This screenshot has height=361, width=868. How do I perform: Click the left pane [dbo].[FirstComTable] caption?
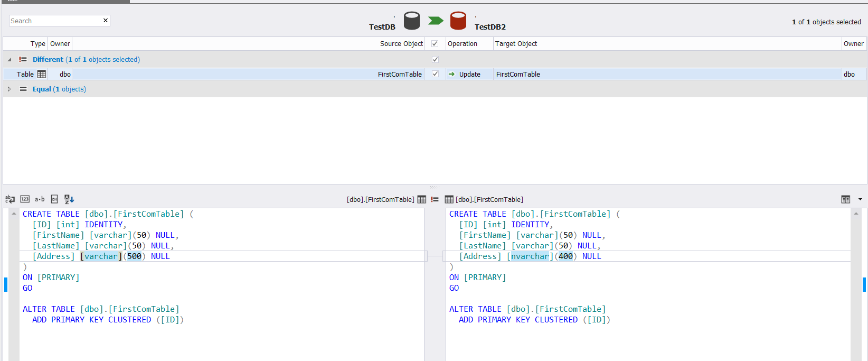[380, 199]
